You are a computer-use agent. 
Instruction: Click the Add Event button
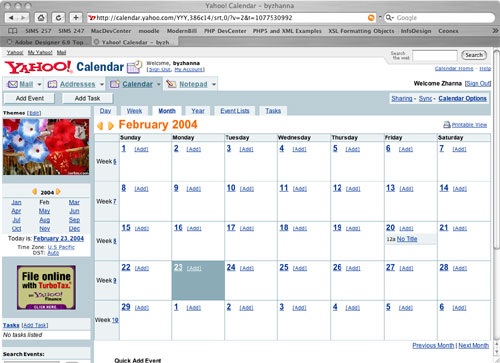30,98
